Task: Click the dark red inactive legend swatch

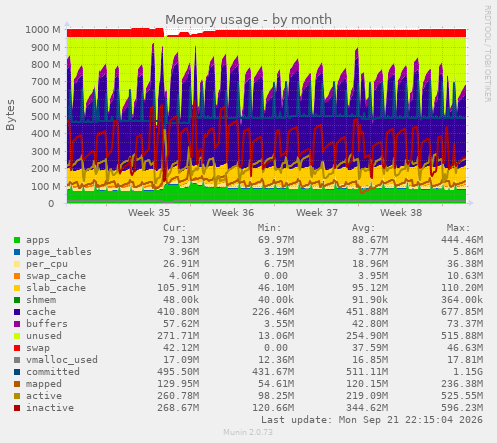Action: (17, 408)
